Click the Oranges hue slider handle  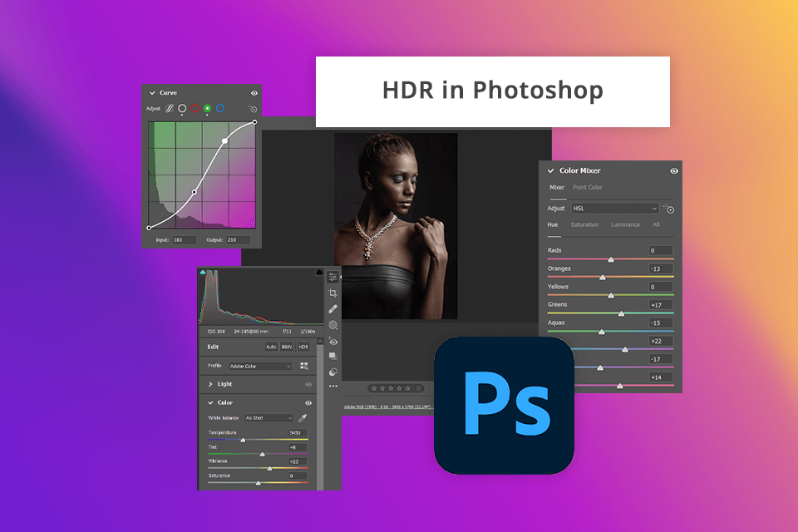click(603, 278)
